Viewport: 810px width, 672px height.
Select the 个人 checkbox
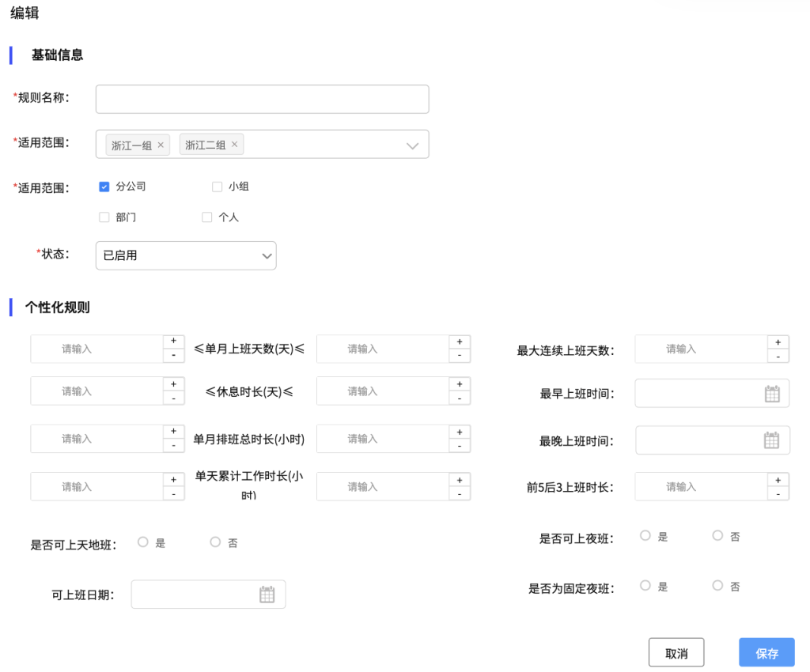coord(206,217)
